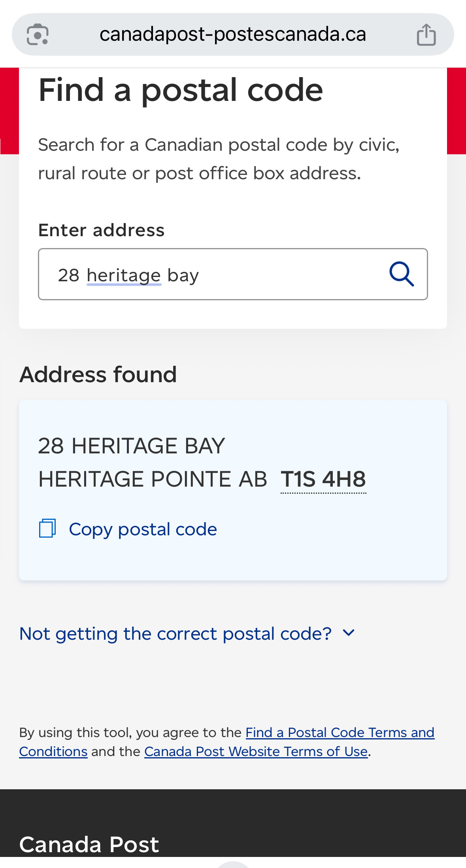Image resolution: width=466 pixels, height=868 pixels.
Task: Click the "Find a postal code" heading
Action: click(181, 90)
